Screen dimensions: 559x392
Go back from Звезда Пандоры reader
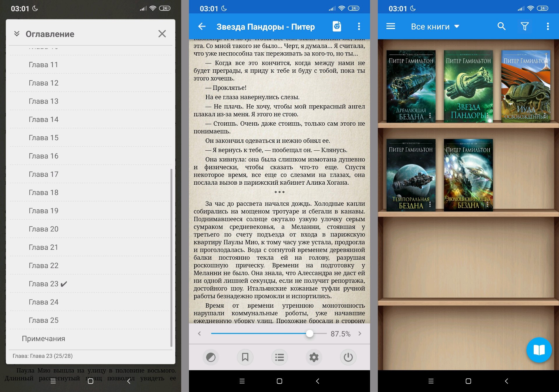(202, 26)
